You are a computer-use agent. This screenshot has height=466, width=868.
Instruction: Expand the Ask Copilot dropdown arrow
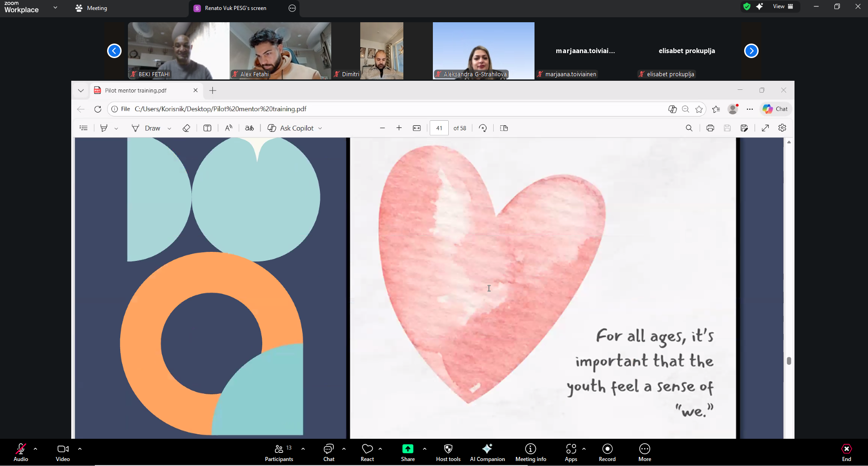pyautogui.click(x=320, y=128)
